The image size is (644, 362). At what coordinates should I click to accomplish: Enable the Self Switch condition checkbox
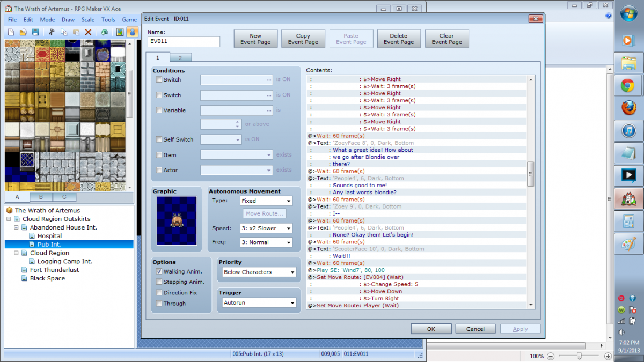point(159,139)
